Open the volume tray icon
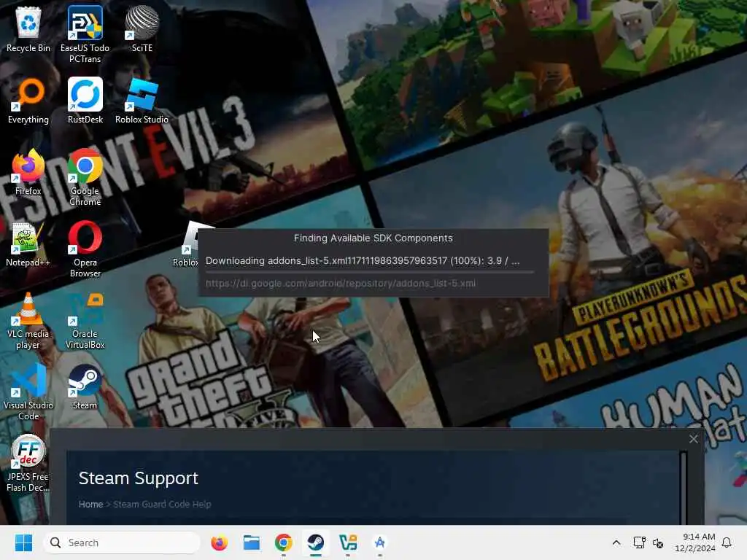The width and height of the screenshot is (747, 560). 658,542
